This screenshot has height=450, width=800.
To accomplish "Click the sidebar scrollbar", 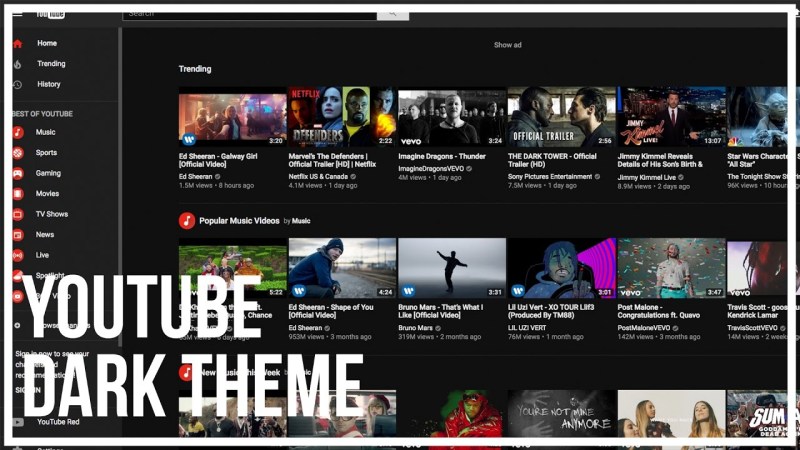I will tap(120, 187).
